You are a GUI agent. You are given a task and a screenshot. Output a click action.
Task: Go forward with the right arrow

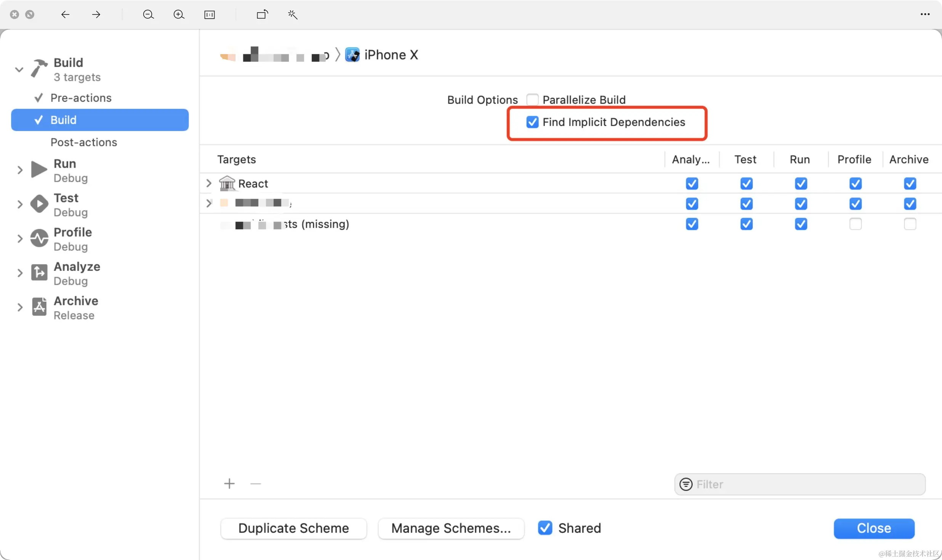pyautogui.click(x=96, y=14)
